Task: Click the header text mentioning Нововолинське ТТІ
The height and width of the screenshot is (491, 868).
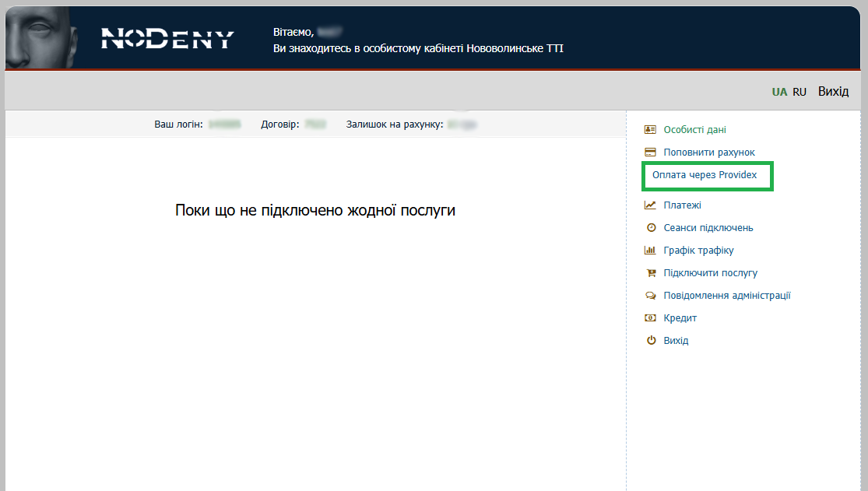Action: click(418, 48)
